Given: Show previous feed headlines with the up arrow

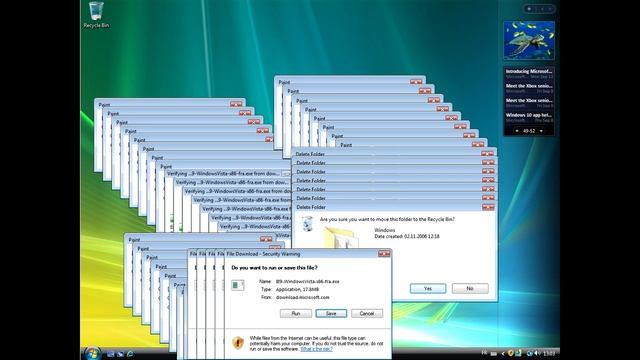Looking at the screenshot, I should [x=517, y=131].
